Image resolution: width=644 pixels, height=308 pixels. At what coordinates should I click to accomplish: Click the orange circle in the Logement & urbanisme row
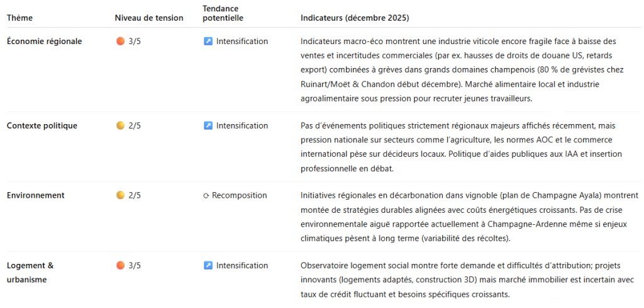click(120, 266)
